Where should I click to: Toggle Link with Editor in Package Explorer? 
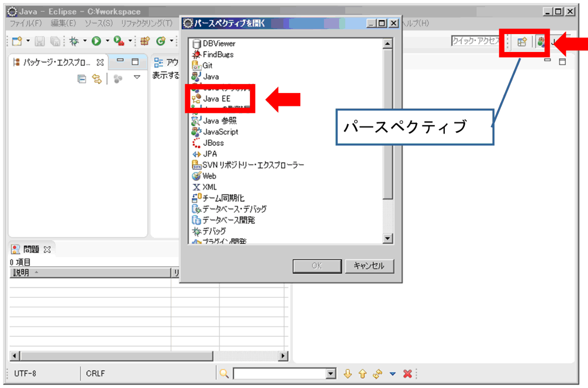click(x=96, y=79)
